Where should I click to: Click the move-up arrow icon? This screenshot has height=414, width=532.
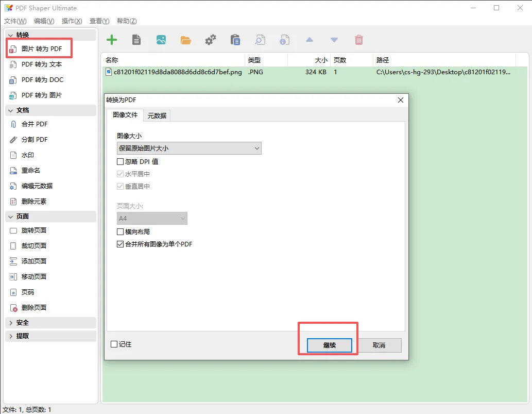(x=310, y=40)
